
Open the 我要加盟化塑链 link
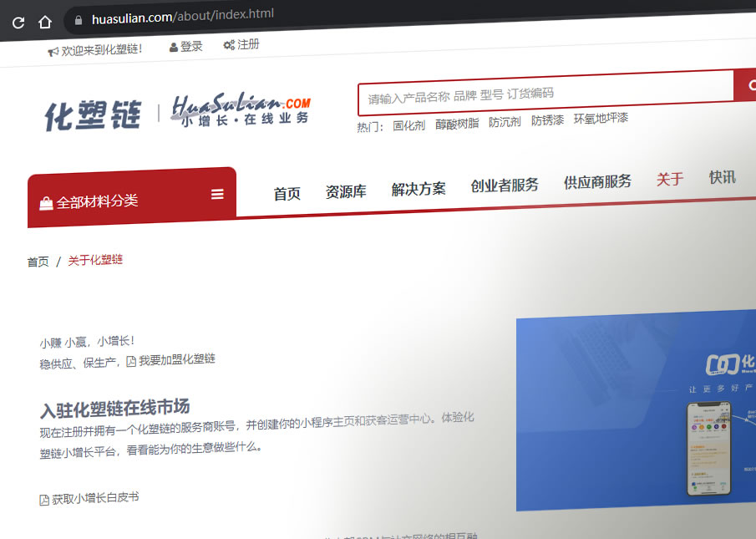click(177, 359)
